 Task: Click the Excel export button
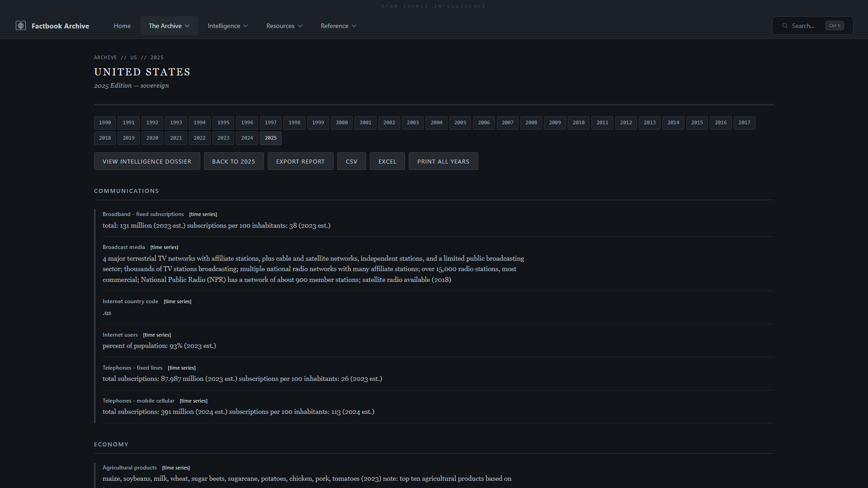click(387, 161)
